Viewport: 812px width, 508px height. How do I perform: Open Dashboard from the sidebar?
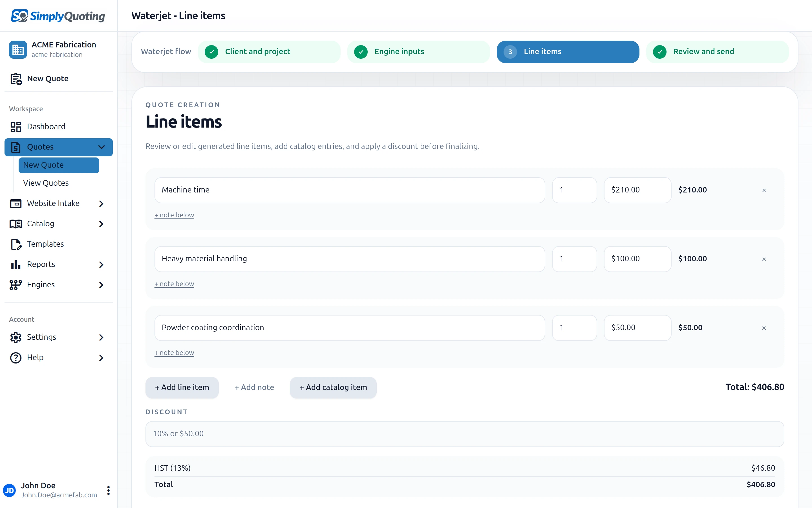click(58, 127)
